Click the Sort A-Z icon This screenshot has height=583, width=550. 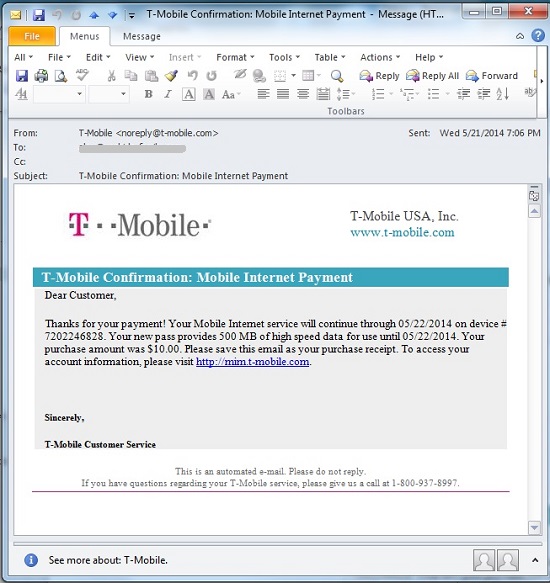click(x=502, y=94)
